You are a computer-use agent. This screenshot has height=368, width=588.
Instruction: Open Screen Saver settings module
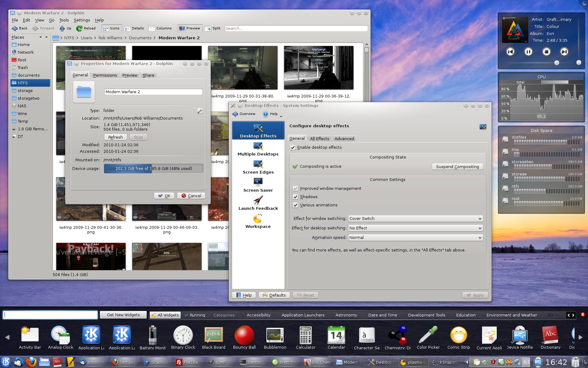click(x=258, y=186)
